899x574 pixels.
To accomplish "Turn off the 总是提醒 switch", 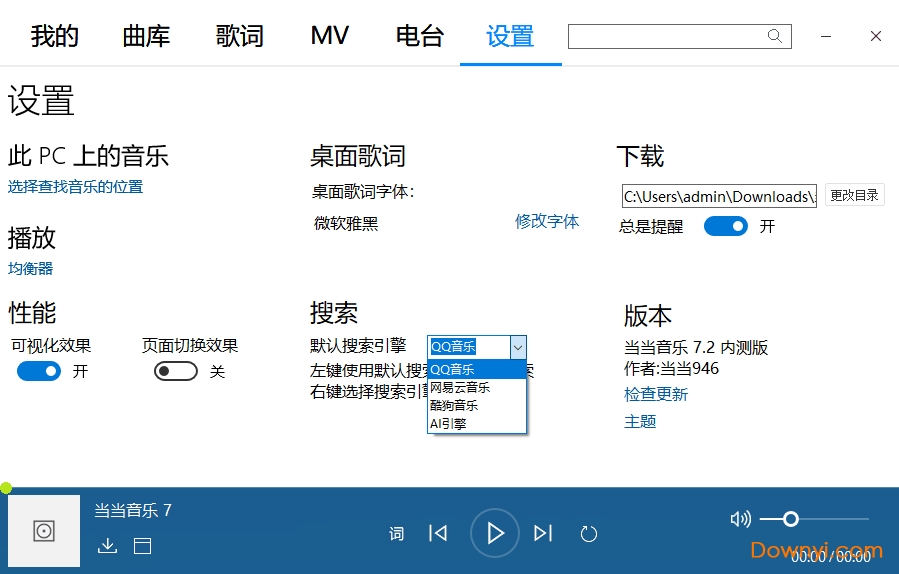I will point(726,226).
